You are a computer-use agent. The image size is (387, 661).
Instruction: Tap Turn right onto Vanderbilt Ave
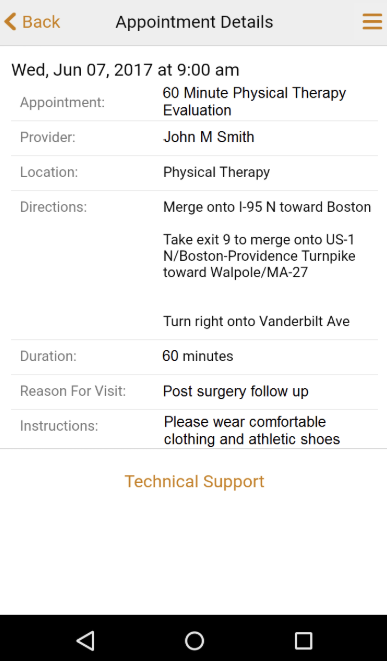[x=256, y=321]
